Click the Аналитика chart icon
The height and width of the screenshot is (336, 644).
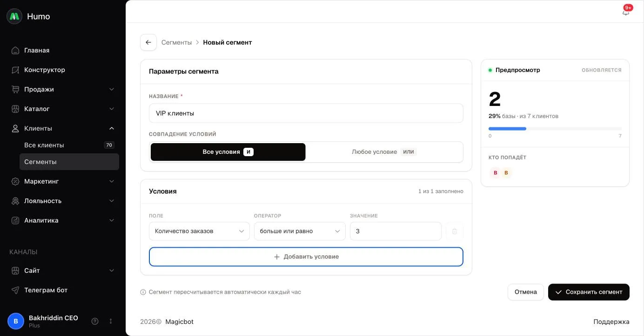tap(15, 220)
